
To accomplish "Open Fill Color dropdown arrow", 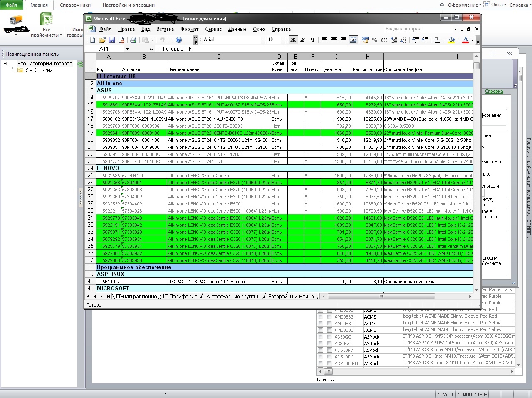I will pyautogui.click(x=458, y=40).
